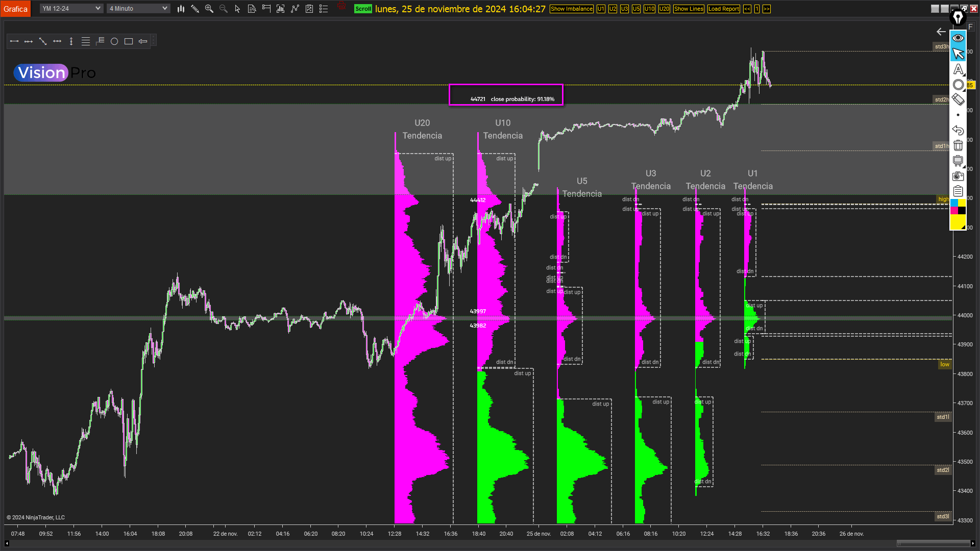Click the Vision Pro logo
980x551 pixels.
[55, 73]
